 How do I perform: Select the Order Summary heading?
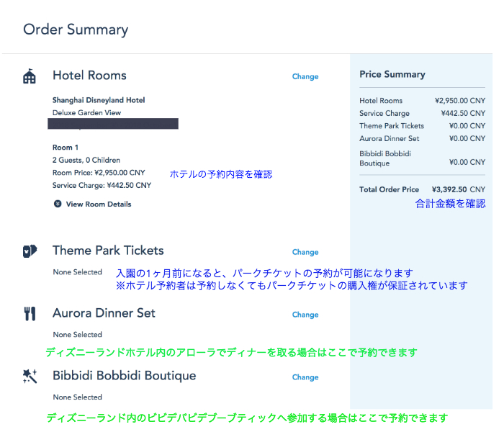76,30
